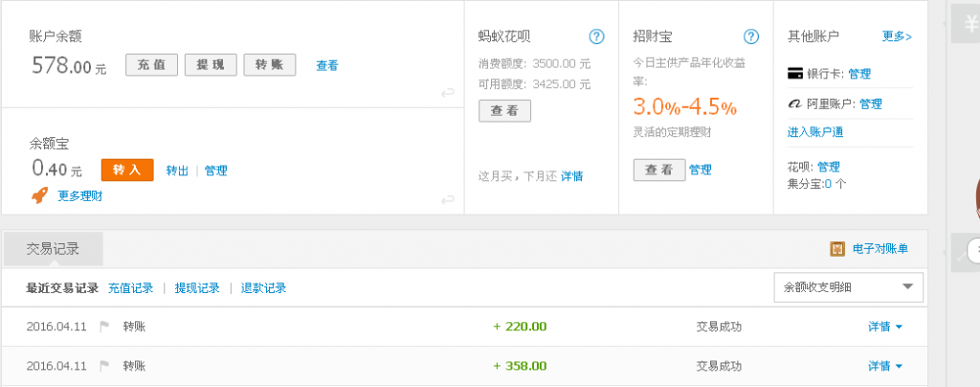980x387 pixels.
Task: Click the arrow icon in 账户余额 panel corner
Action: coord(447,93)
